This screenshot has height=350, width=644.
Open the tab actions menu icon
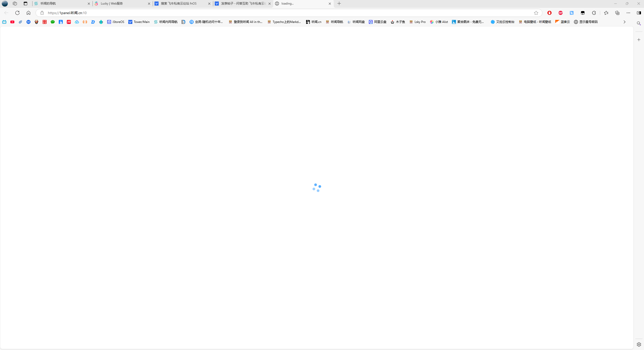click(25, 4)
